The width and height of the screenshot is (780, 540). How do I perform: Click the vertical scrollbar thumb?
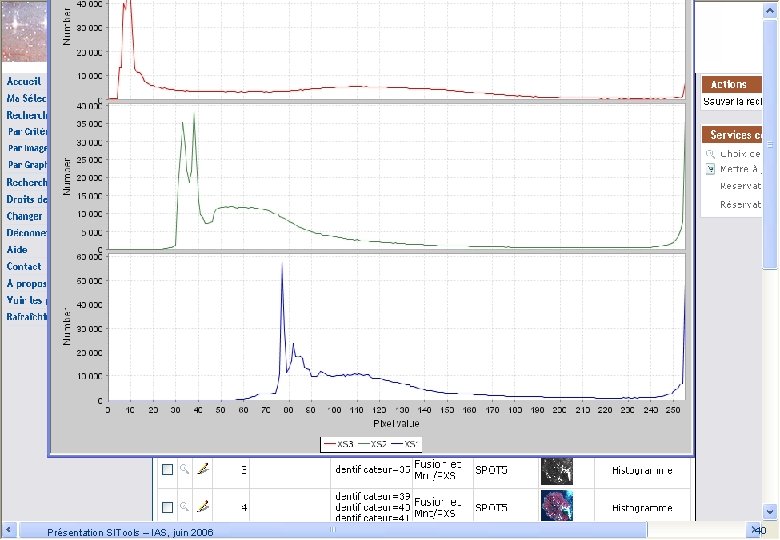click(770, 144)
